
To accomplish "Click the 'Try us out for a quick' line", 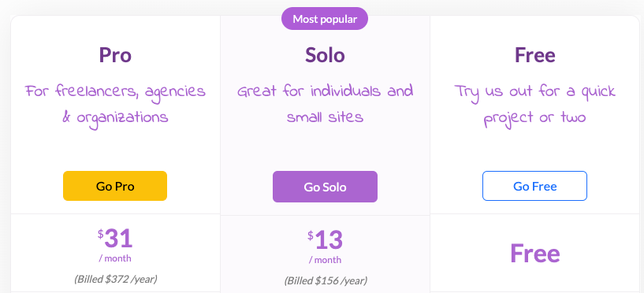I will (x=534, y=92).
